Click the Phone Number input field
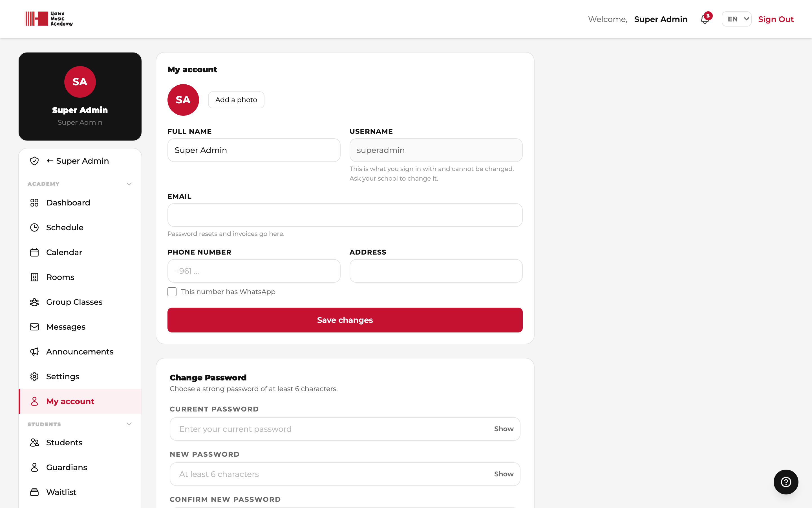This screenshot has width=812, height=508. 254,271
